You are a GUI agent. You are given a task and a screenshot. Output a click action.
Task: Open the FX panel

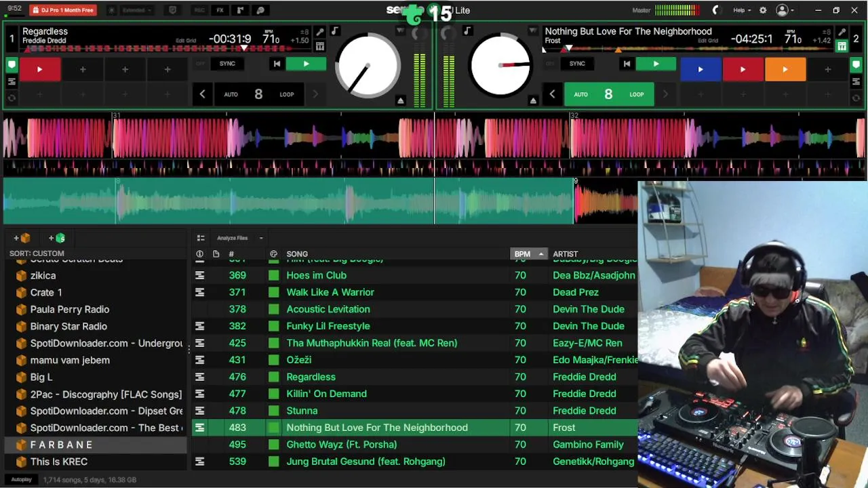tap(220, 10)
